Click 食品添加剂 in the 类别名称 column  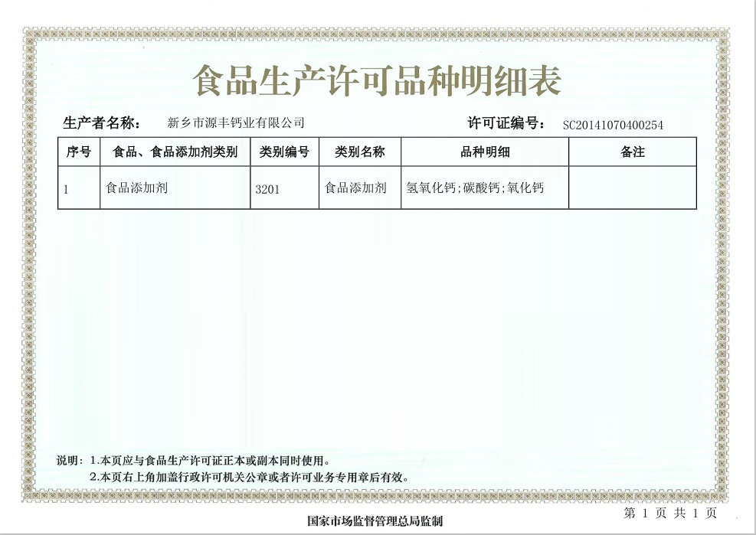coord(355,188)
